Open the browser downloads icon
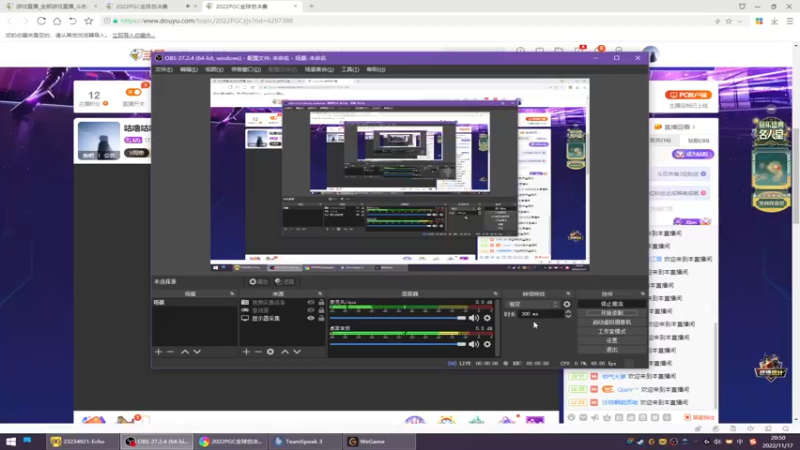 774,21
